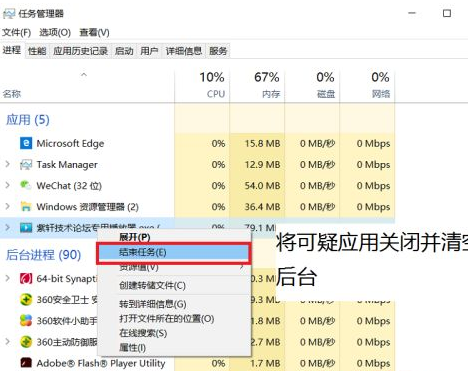This screenshot has height=371, width=468.
Task: Open the 查看(V) menu
Action: (x=94, y=32)
